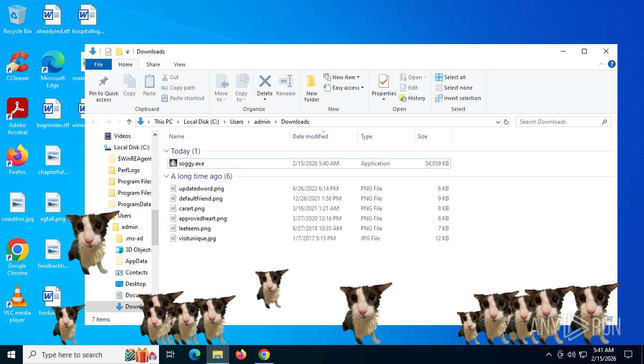Image resolution: width=644 pixels, height=364 pixels.
Task: Click the Rename ribbon button
Action: tap(286, 86)
